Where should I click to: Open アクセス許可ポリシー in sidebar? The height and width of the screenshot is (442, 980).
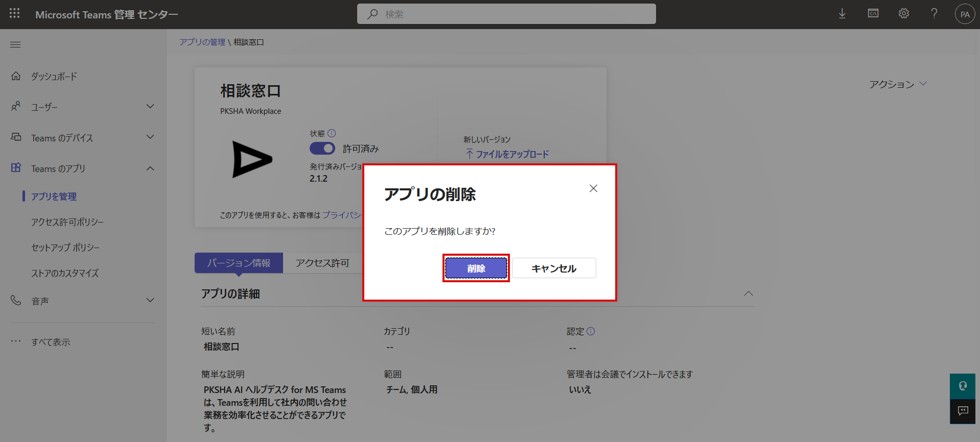point(67,222)
